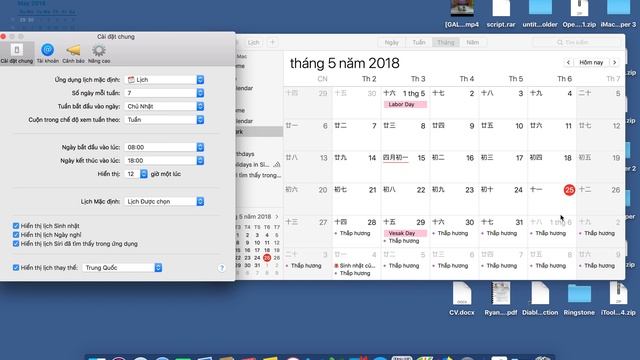Screen dimensions: 640x360
Task: Click the red 25 in mini calendar
Action: pos(267,258)
